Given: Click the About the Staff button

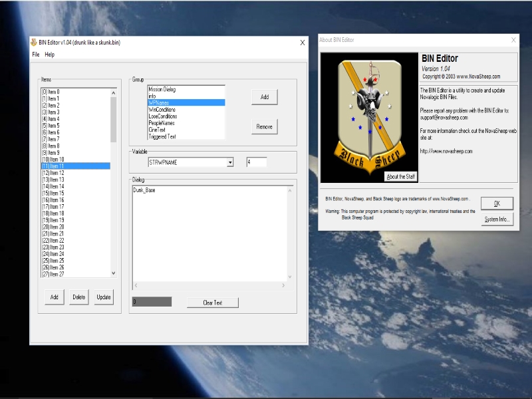Looking at the screenshot, I should pos(401,176).
